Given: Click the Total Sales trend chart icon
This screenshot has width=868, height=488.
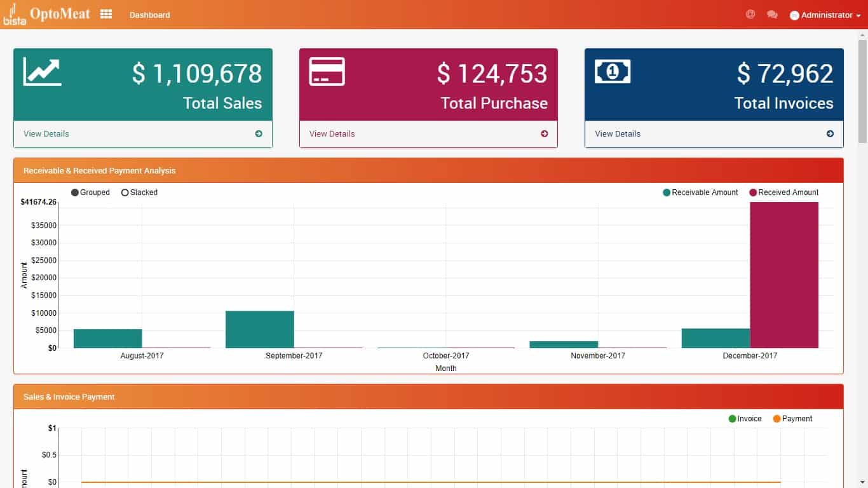Looking at the screenshot, I should coord(42,71).
